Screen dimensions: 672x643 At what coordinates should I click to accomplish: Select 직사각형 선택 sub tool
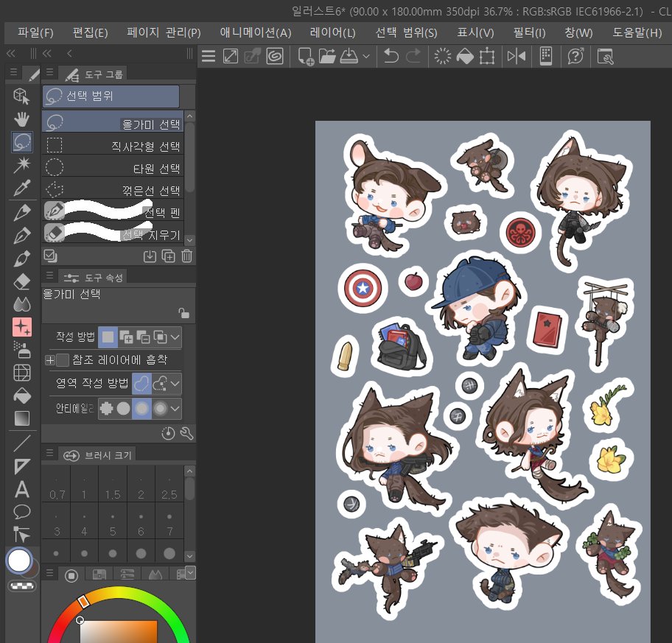(113, 146)
